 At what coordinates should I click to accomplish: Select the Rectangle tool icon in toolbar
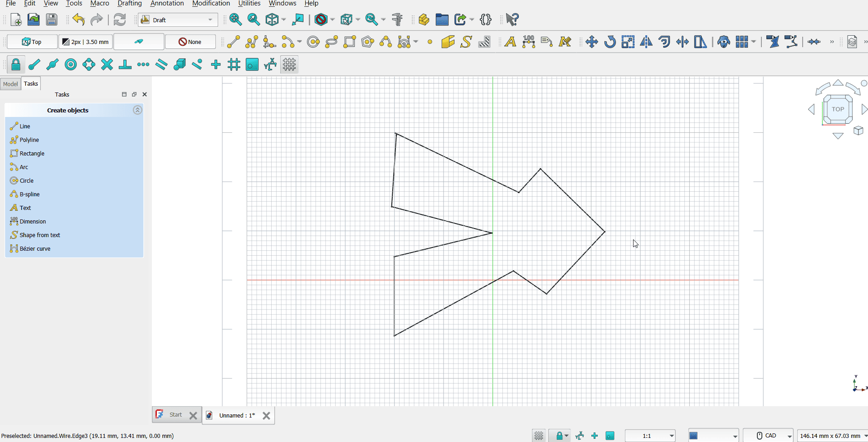(350, 42)
